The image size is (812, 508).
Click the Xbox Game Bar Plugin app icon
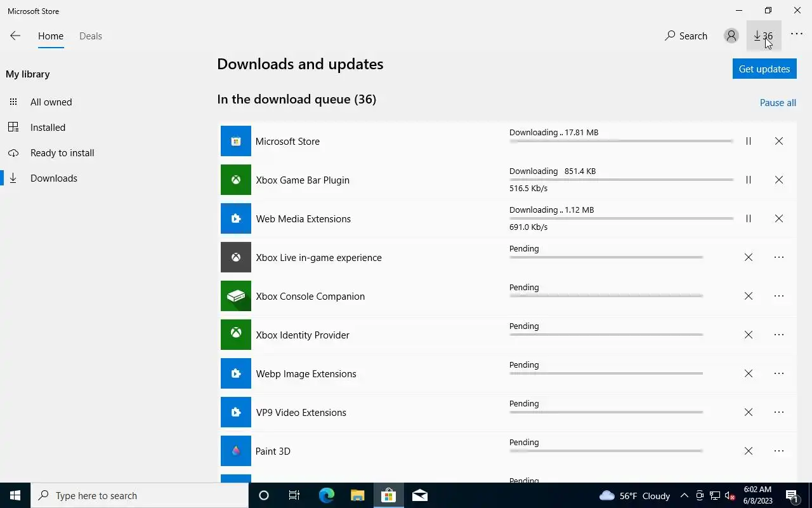coord(236,180)
